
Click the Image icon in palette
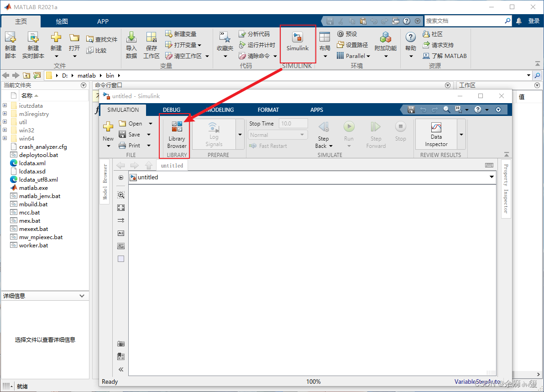121,246
